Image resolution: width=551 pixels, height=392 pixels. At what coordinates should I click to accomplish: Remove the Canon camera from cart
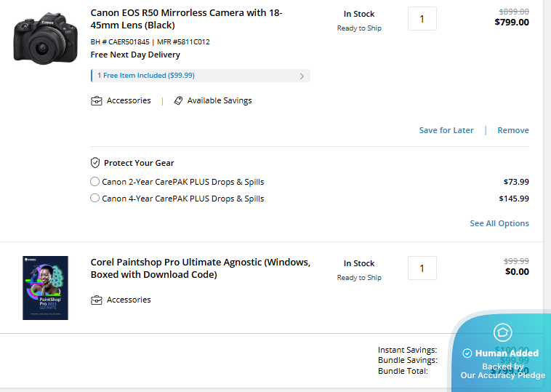point(512,130)
